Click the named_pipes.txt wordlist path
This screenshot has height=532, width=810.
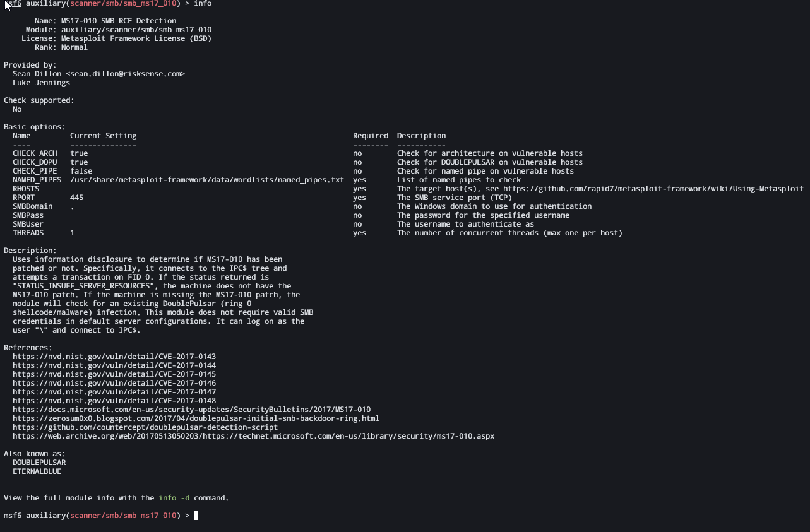pos(207,180)
